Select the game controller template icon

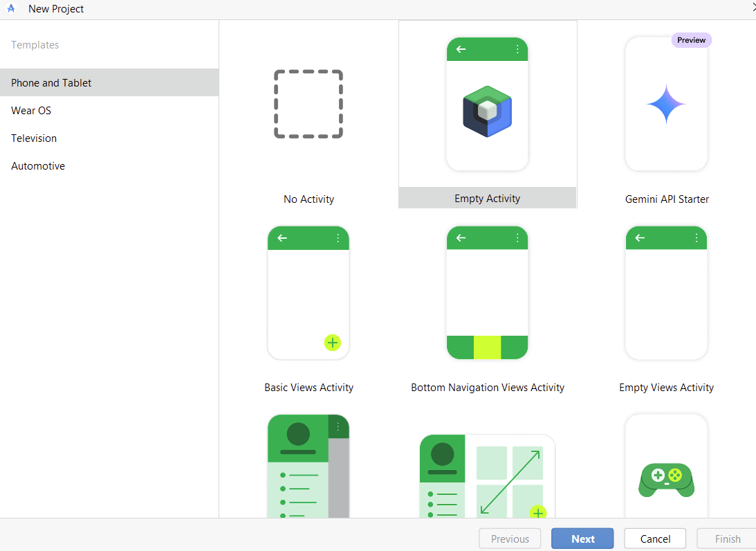[x=666, y=479]
